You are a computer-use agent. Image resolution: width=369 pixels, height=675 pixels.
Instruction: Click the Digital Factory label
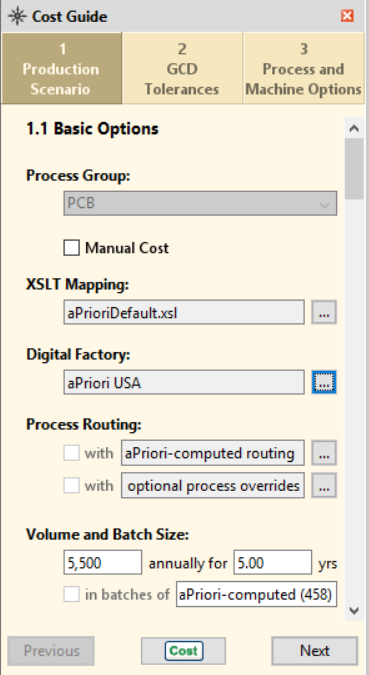point(78,355)
